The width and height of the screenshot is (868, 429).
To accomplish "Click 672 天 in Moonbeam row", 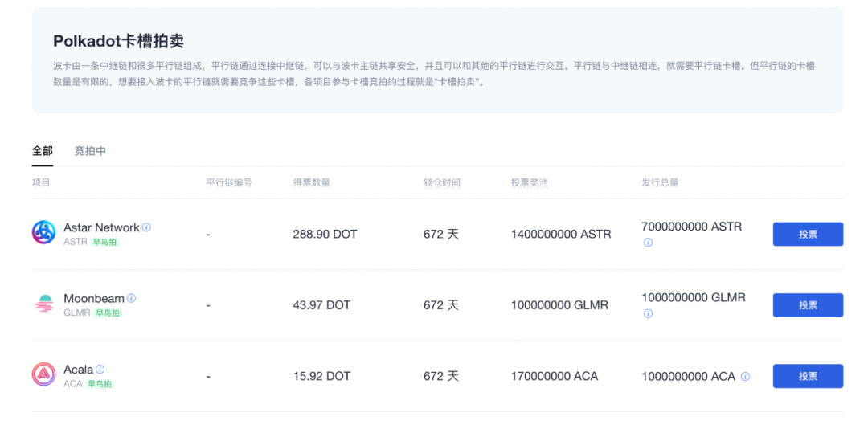I will [x=441, y=305].
